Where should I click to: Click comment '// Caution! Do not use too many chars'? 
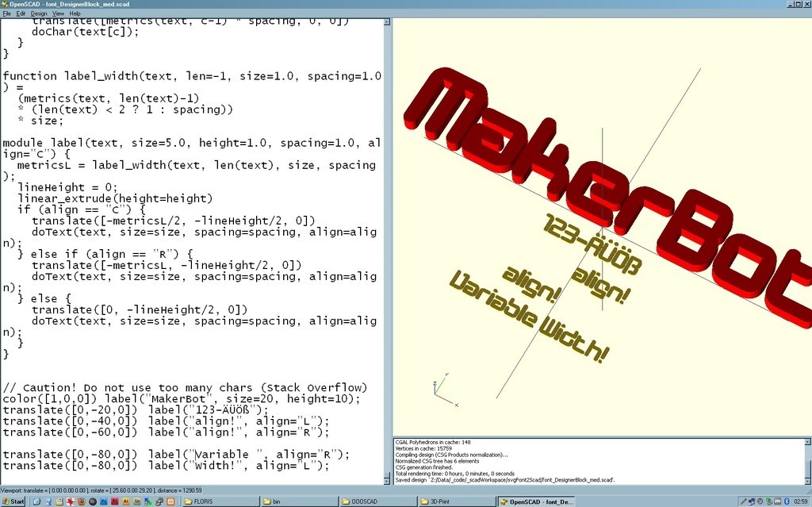point(185,388)
